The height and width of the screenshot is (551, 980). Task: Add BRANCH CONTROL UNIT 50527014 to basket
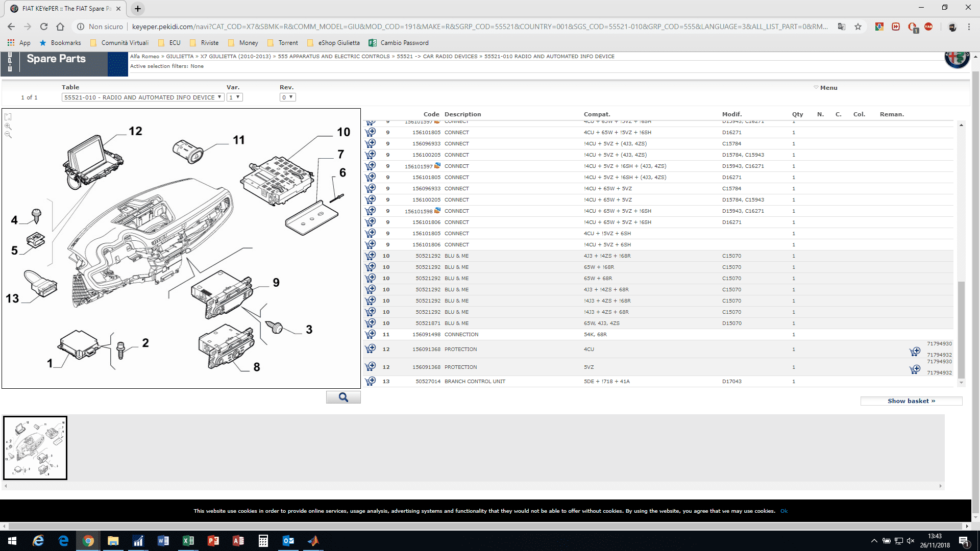pyautogui.click(x=371, y=381)
